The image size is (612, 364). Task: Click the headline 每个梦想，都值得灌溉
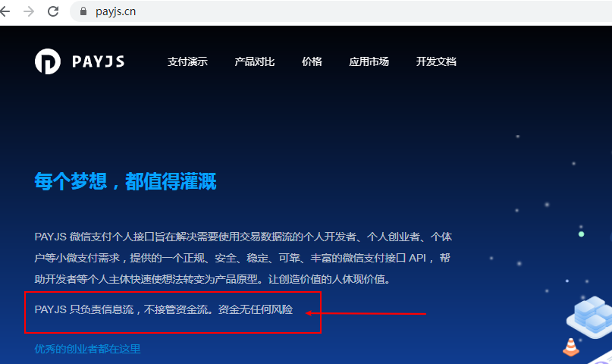pyautogui.click(x=125, y=181)
